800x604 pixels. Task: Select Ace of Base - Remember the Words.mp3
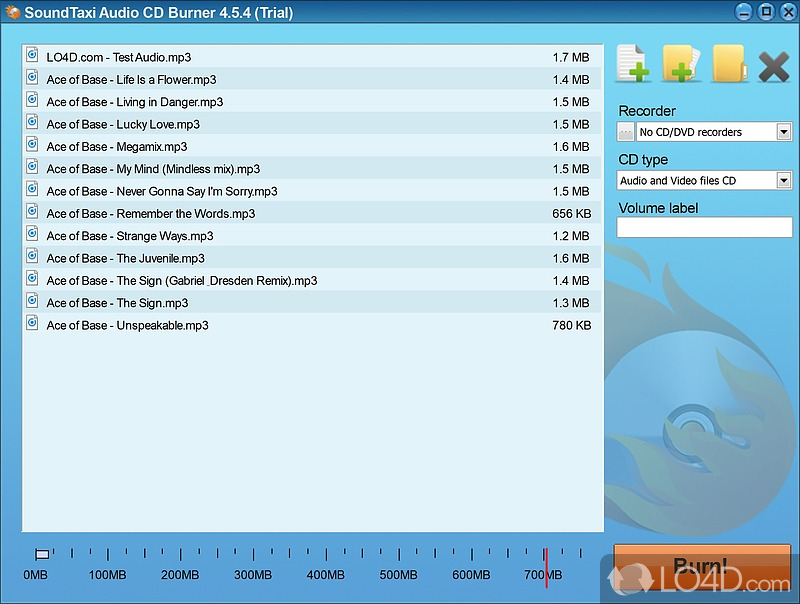151,214
